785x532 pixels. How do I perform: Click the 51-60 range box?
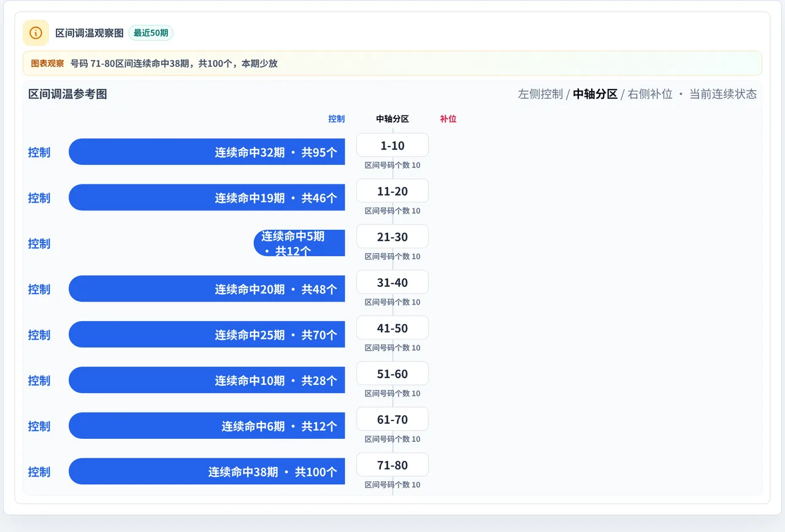(x=392, y=374)
